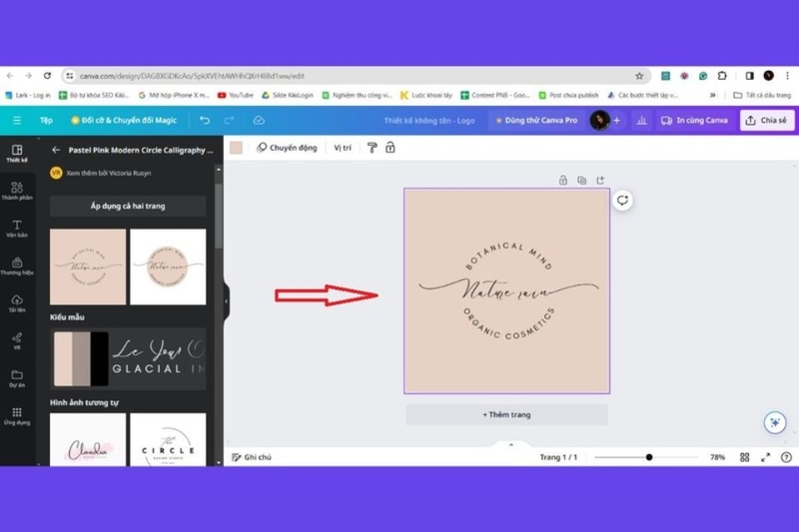Open the 78% zoom level menu
The width and height of the screenshot is (799, 532).
[x=717, y=457]
